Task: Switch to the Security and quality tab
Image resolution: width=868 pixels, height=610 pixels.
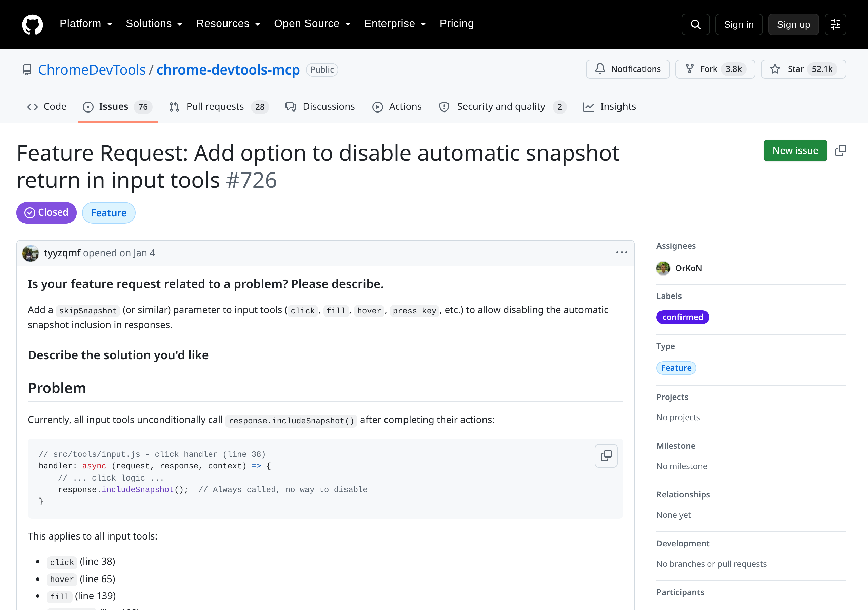Action: tap(503, 106)
